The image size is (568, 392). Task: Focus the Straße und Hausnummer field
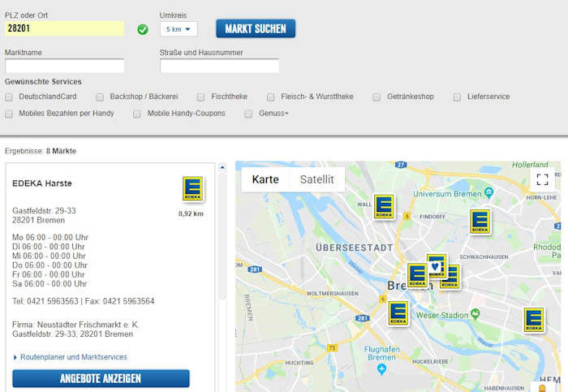click(x=220, y=66)
